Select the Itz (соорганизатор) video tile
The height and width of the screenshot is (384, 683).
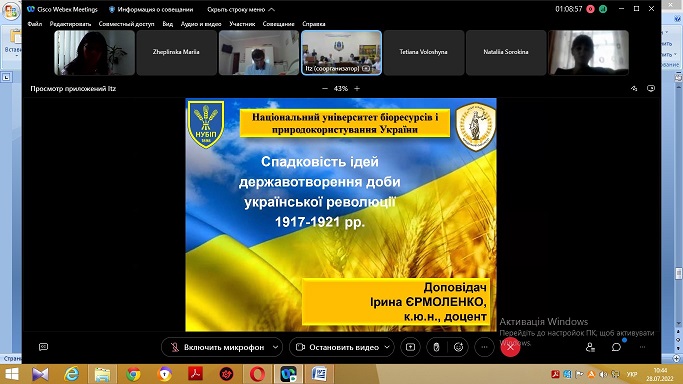click(x=341, y=53)
